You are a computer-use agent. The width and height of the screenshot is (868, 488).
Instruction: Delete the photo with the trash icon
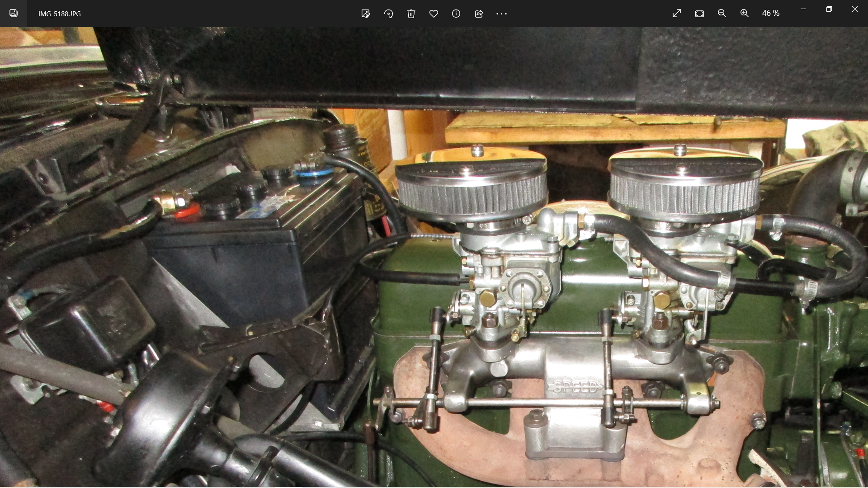pos(411,14)
